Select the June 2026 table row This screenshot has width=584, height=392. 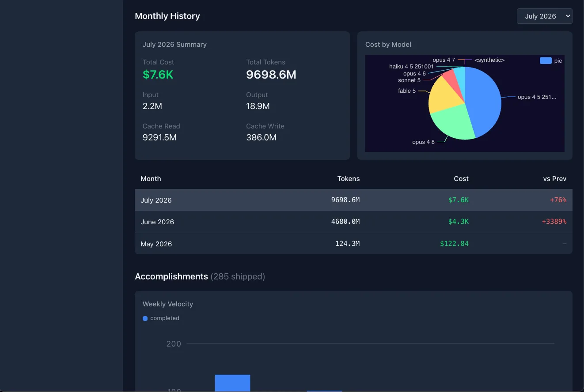coord(353,222)
